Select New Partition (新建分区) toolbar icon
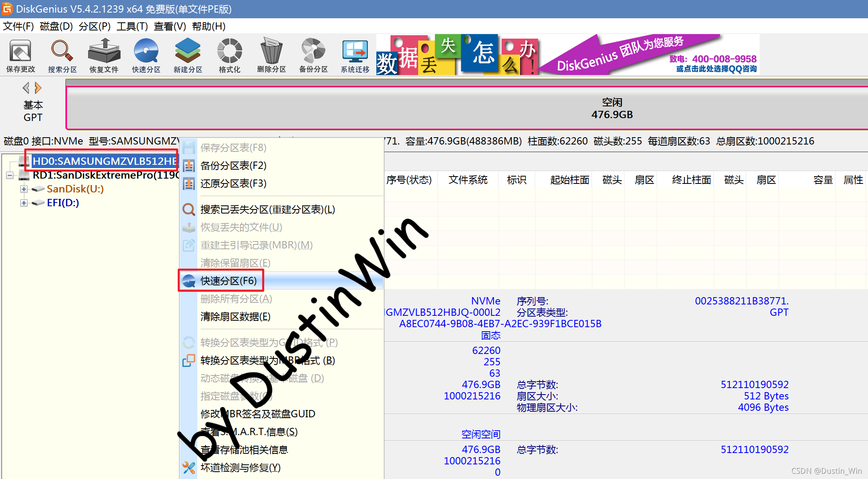 click(188, 56)
